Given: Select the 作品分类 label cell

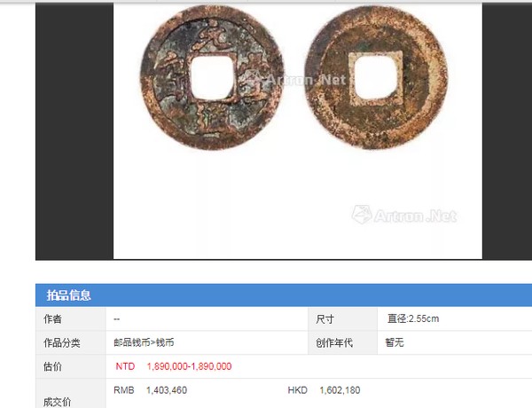Looking at the screenshot, I should click(x=71, y=342).
